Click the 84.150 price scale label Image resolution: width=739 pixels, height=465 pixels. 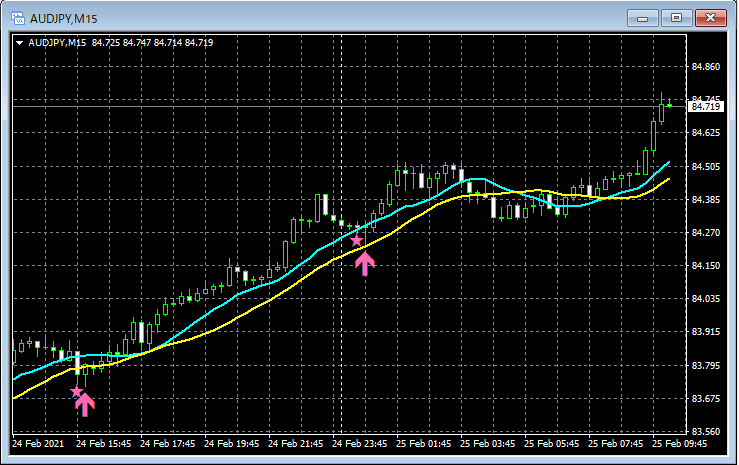coord(706,266)
